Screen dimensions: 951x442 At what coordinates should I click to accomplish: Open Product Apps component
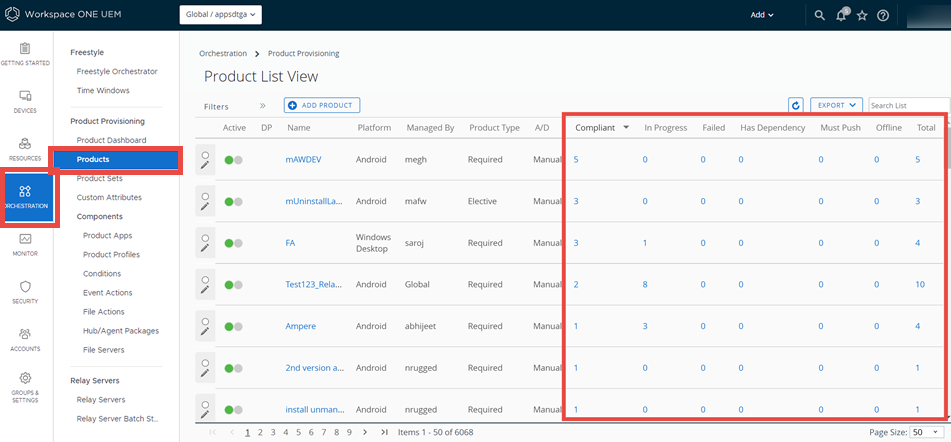(x=107, y=235)
